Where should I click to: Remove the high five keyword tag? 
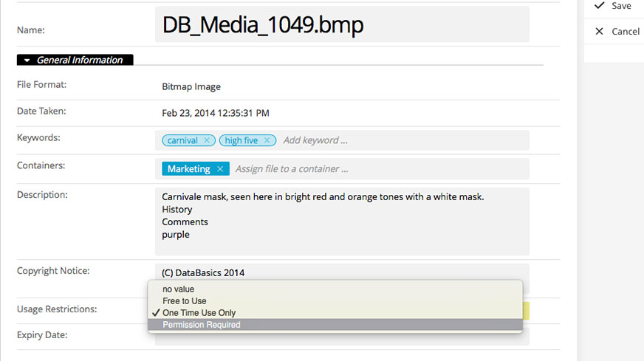[267, 140]
